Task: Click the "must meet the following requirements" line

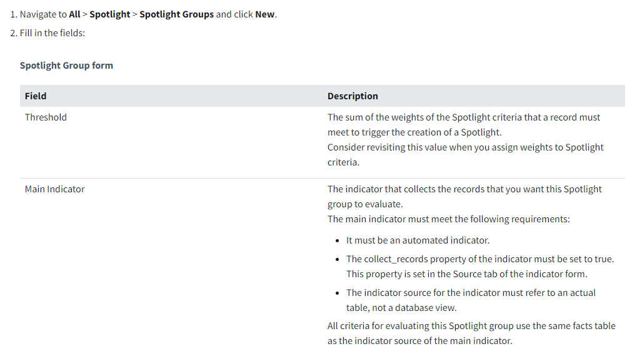Action: (448, 219)
